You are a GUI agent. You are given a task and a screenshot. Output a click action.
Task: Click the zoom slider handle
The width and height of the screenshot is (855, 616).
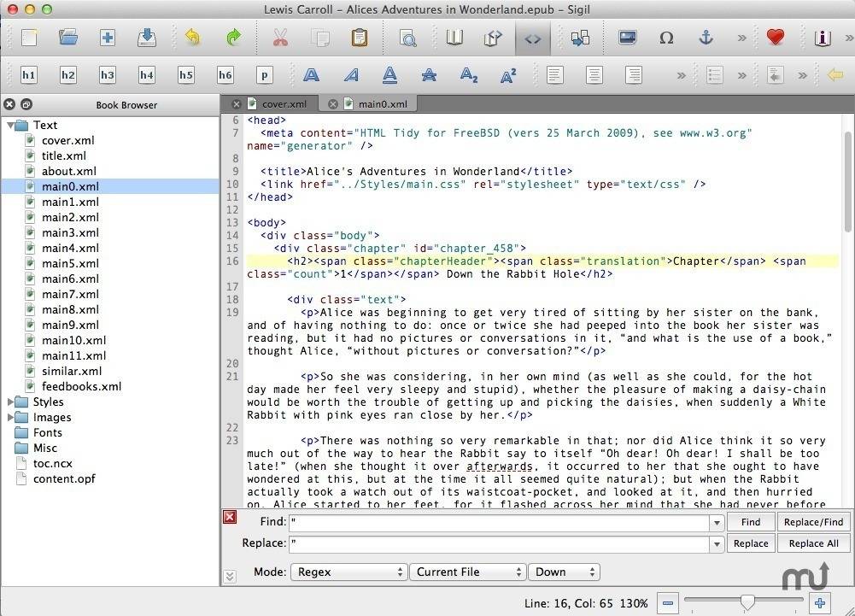(747, 601)
